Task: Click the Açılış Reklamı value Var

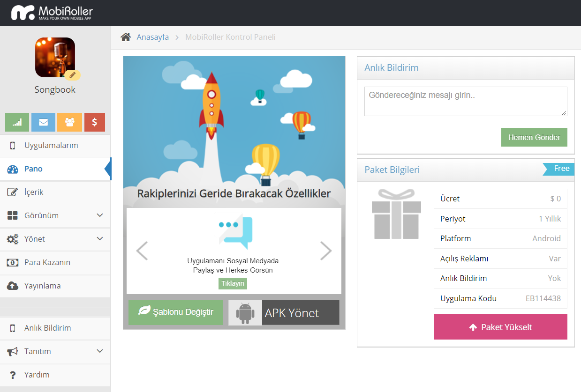Action: tap(555, 259)
